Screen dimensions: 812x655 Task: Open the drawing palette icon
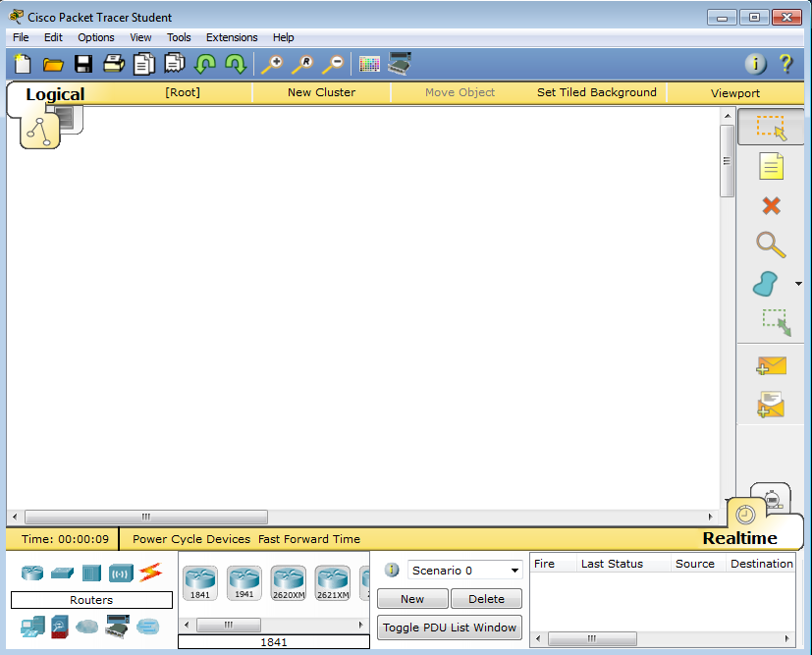(369, 64)
